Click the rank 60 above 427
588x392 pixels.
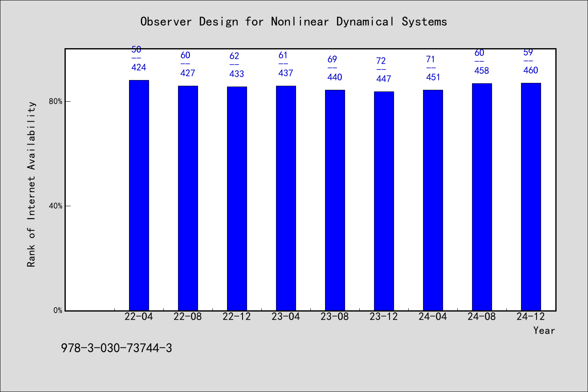click(185, 55)
